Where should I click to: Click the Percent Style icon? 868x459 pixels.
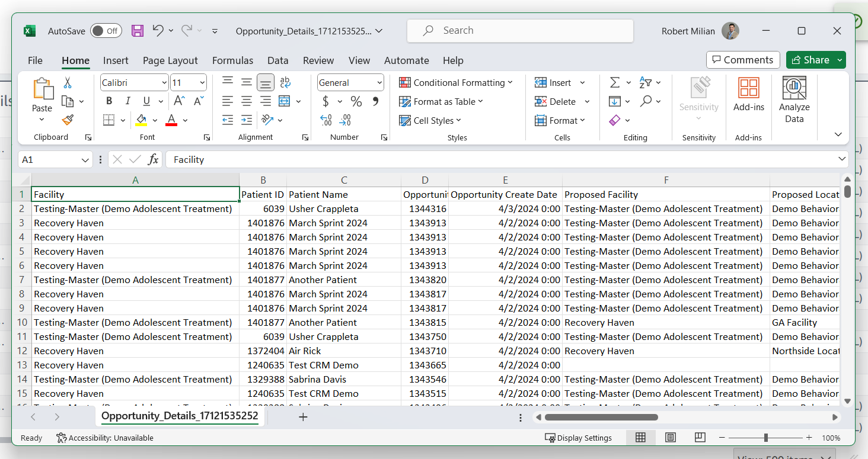coord(356,101)
